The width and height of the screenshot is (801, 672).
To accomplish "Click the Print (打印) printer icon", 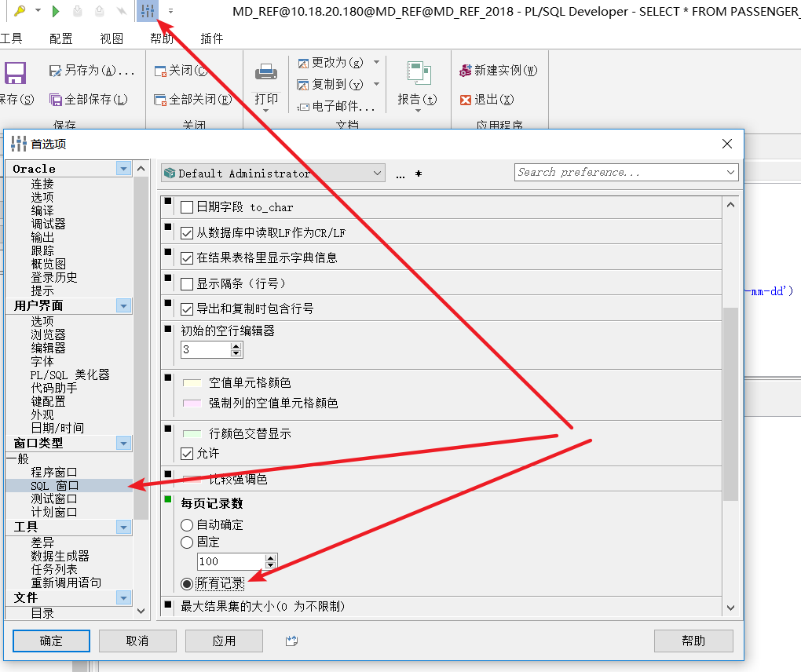I will [x=266, y=72].
